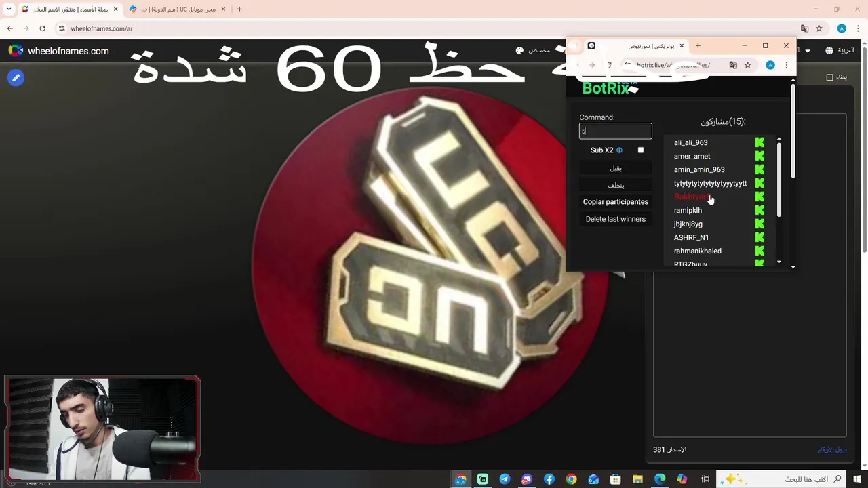This screenshot has width=868, height=488.
Task: Select participant ali_ali_963
Action: [690, 142]
